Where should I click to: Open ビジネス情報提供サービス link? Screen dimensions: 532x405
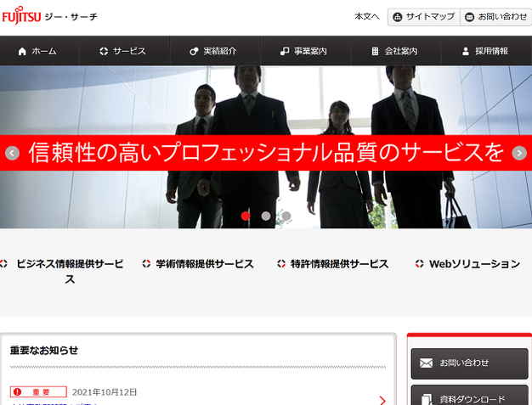(x=70, y=271)
